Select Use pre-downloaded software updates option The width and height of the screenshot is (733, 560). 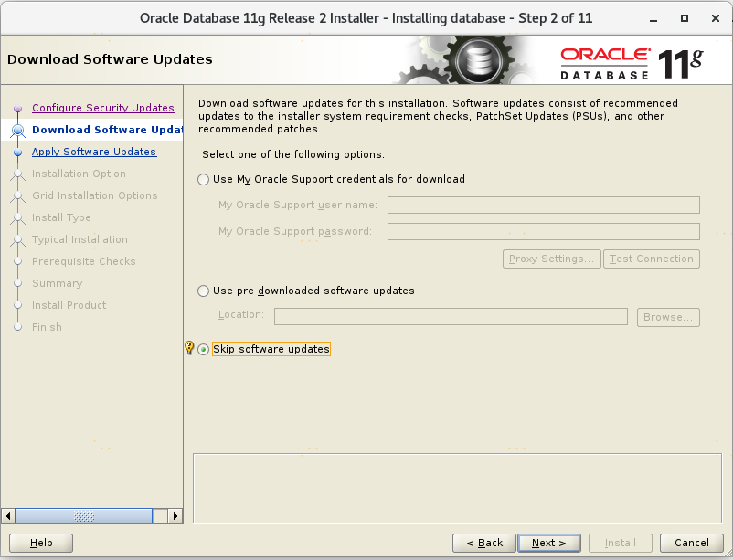[204, 291]
